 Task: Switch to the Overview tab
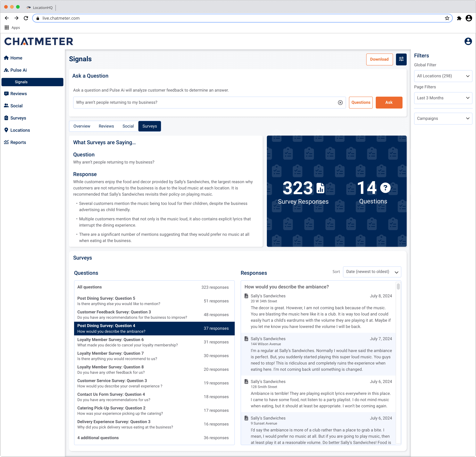(82, 126)
